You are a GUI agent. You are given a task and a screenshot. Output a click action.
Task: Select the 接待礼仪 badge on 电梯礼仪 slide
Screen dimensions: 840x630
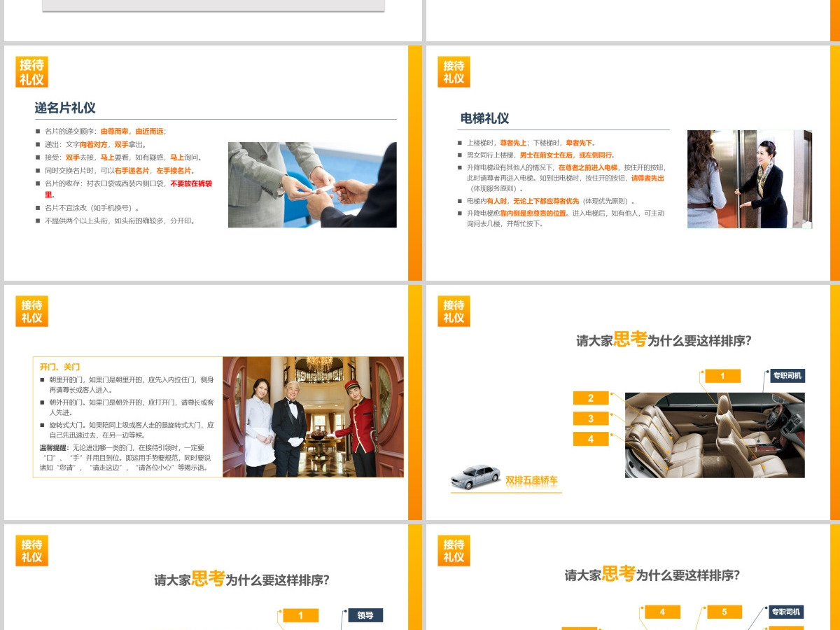tap(454, 72)
